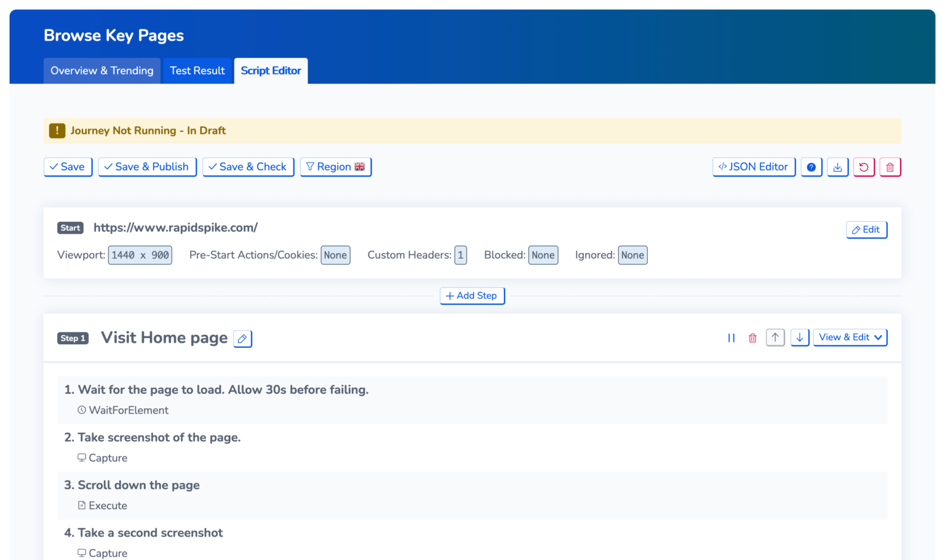Click the Visit Home page step title
945x560 pixels.
(164, 337)
